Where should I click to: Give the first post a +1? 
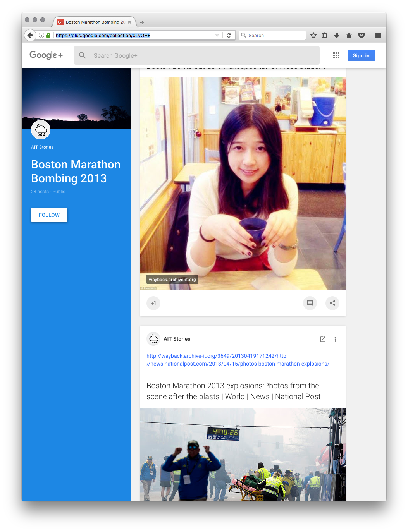point(153,303)
